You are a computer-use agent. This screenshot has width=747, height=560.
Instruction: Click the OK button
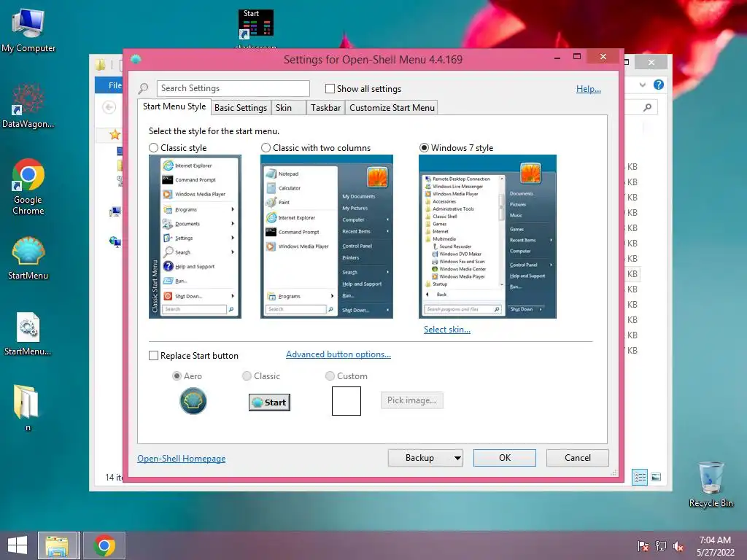(505, 458)
